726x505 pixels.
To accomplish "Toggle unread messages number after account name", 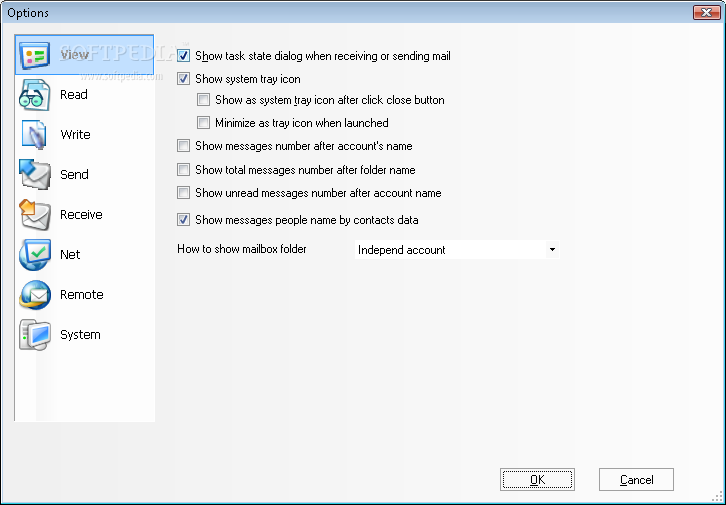I will [x=183, y=193].
